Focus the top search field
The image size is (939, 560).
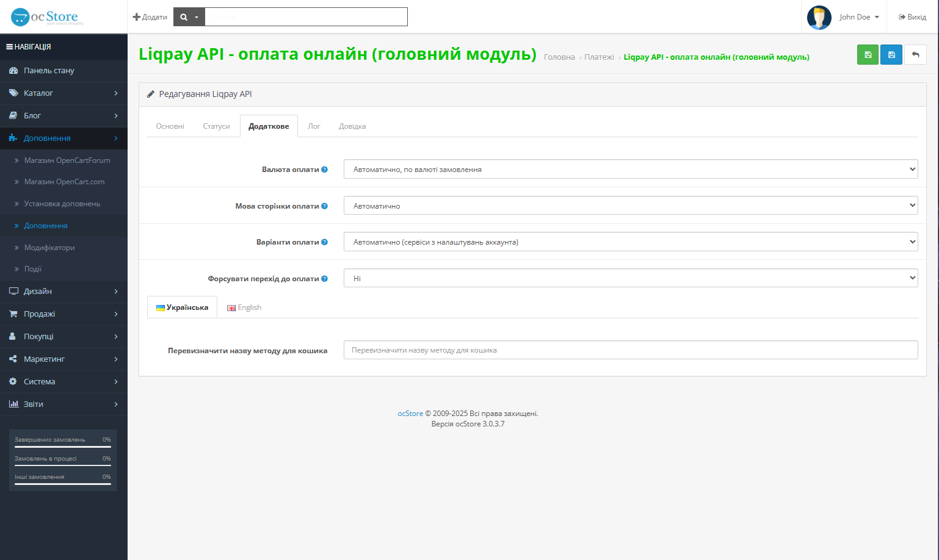(x=306, y=17)
